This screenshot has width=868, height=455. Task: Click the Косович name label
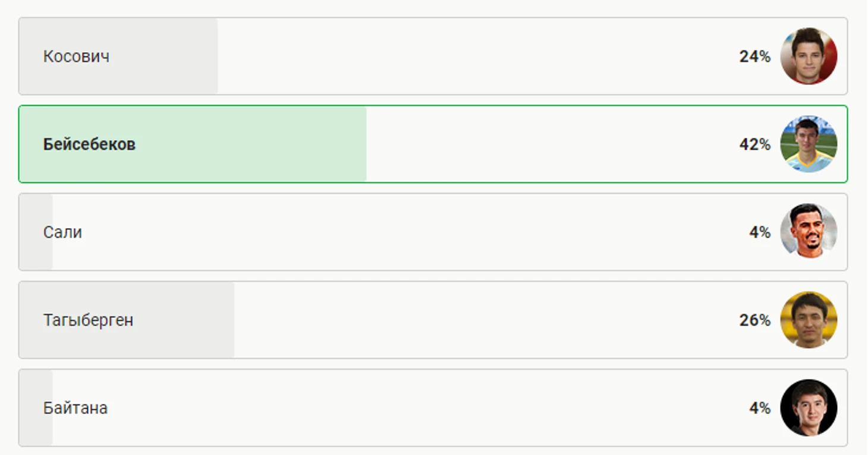76,56
